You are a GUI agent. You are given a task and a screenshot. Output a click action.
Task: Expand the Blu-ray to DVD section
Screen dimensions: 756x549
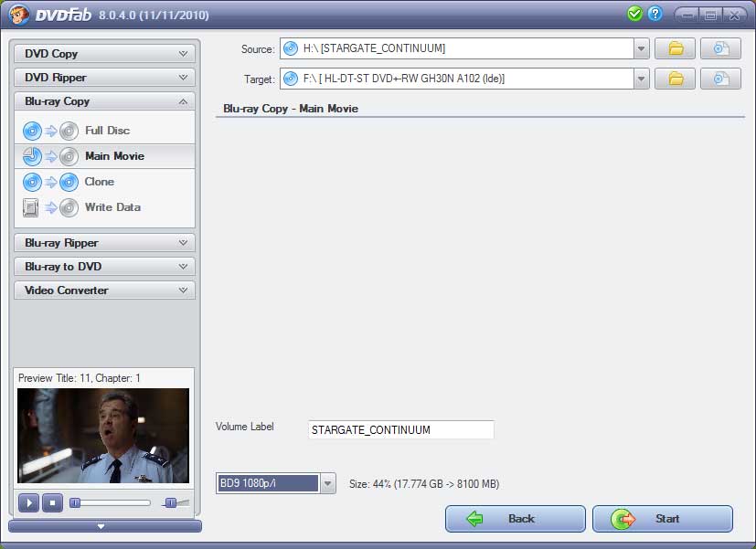click(x=104, y=267)
